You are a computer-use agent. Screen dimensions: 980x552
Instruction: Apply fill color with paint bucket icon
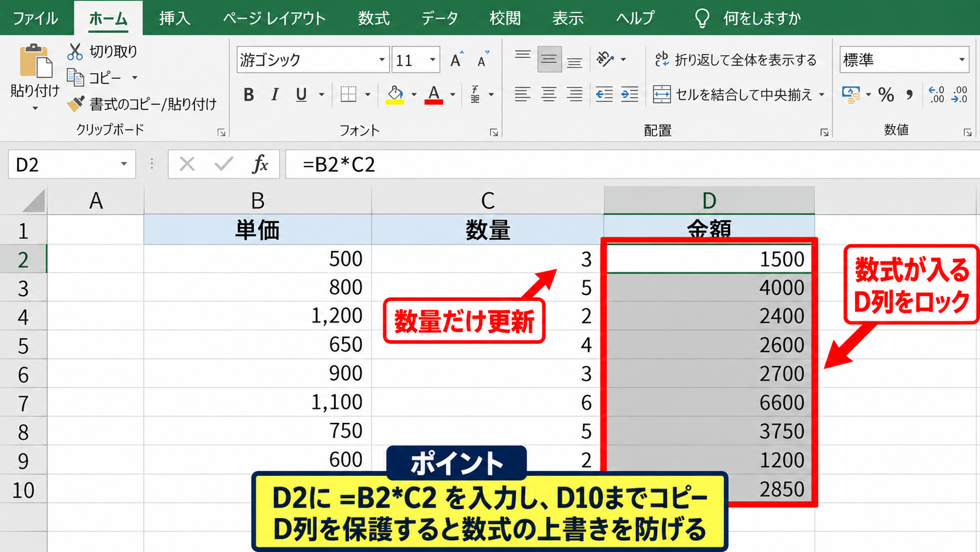(x=395, y=94)
